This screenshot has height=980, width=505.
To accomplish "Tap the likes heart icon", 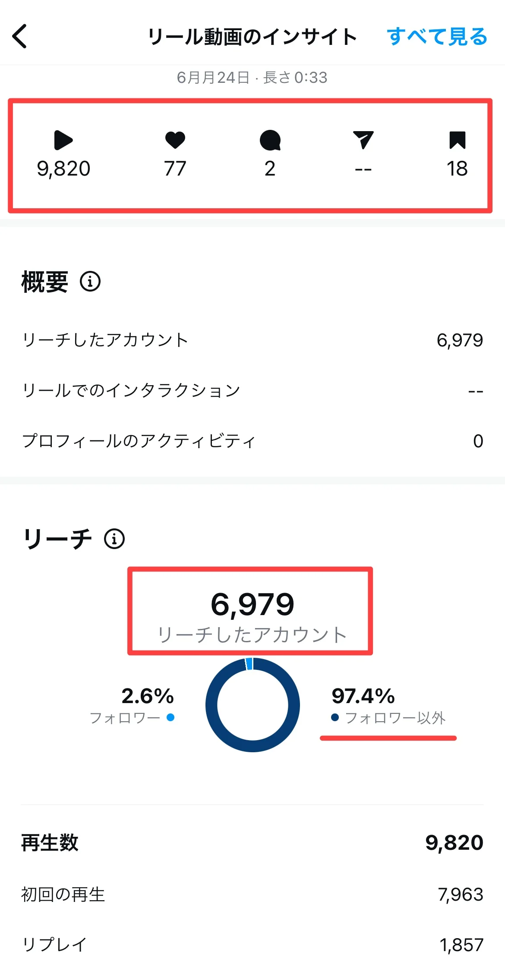I will (x=175, y=140).
